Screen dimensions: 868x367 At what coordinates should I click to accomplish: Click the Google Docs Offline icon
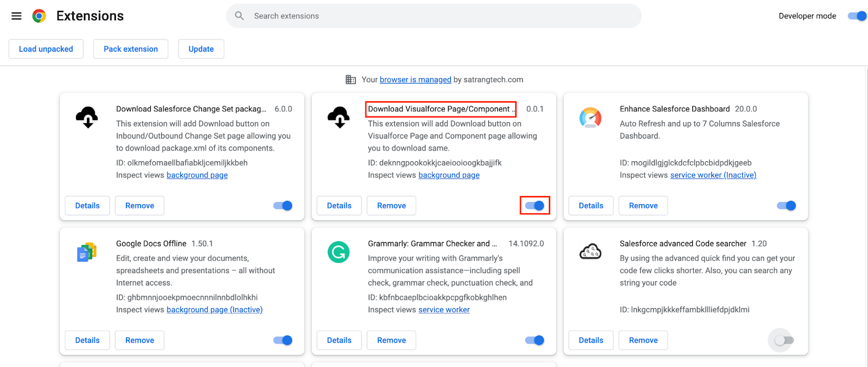click(87, 252)
